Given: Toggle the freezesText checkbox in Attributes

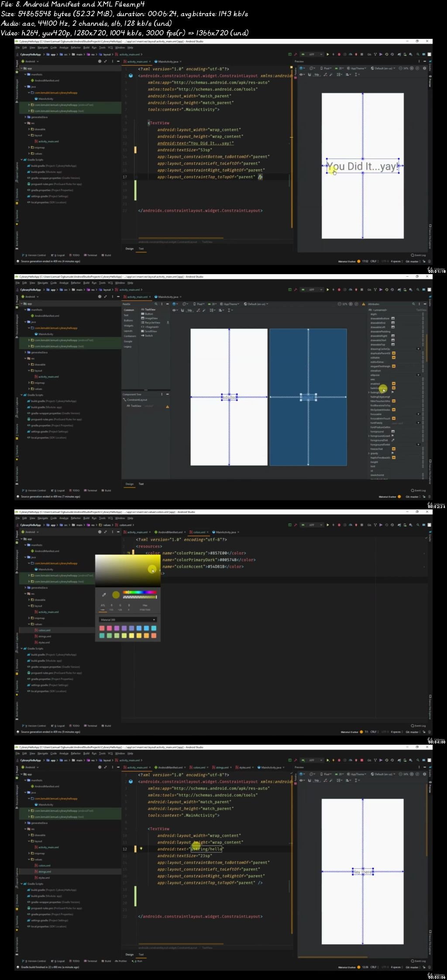Looking at the screenshot, I should click(x=394, y=449).
